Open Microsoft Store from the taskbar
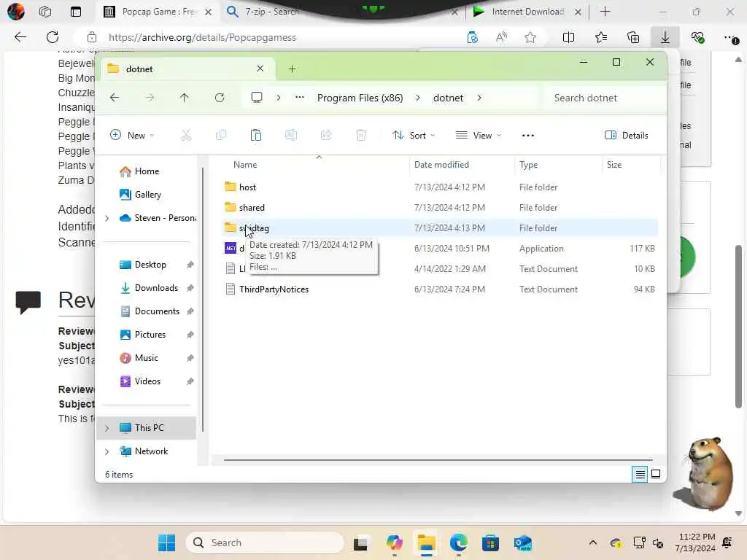 490,542
